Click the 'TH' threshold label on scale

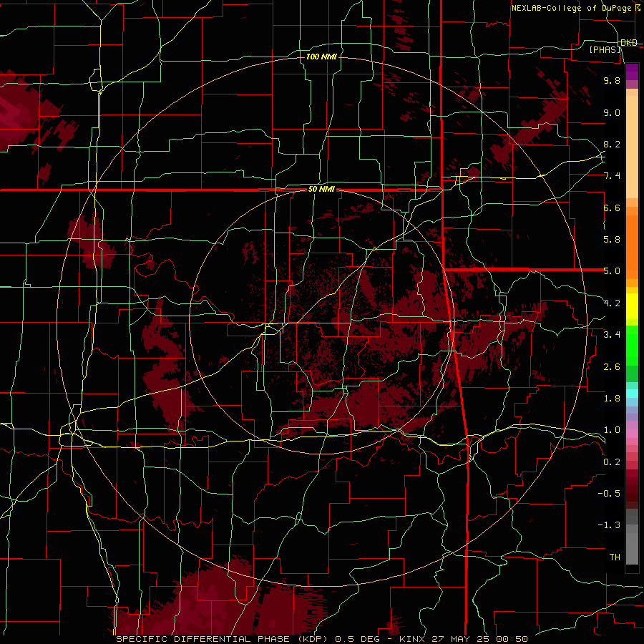(x=615, y=557)
